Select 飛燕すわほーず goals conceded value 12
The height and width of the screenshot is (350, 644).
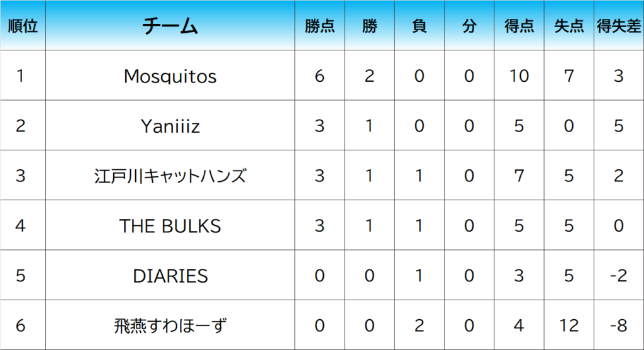[x=569, y=325]
